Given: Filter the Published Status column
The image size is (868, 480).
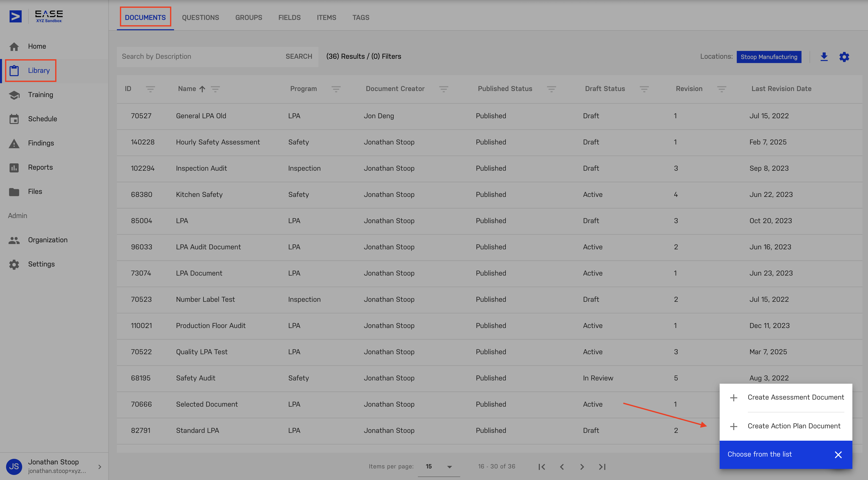Looking at the screenshot, I should point(552,89).
